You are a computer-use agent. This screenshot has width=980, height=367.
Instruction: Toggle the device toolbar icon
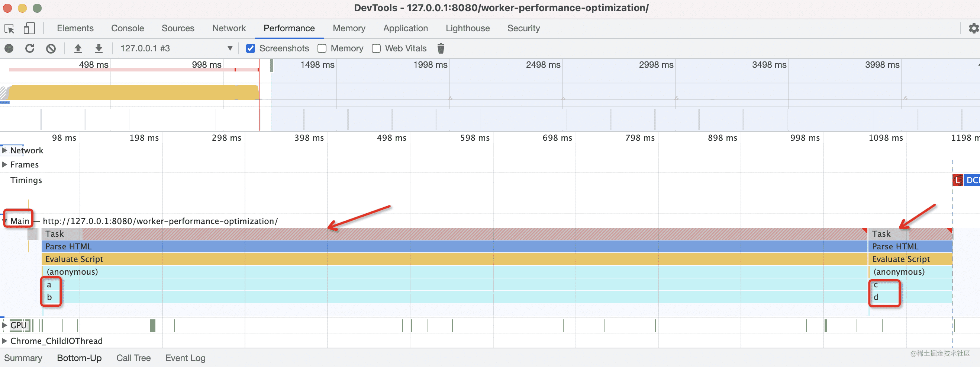pos(29,29)
